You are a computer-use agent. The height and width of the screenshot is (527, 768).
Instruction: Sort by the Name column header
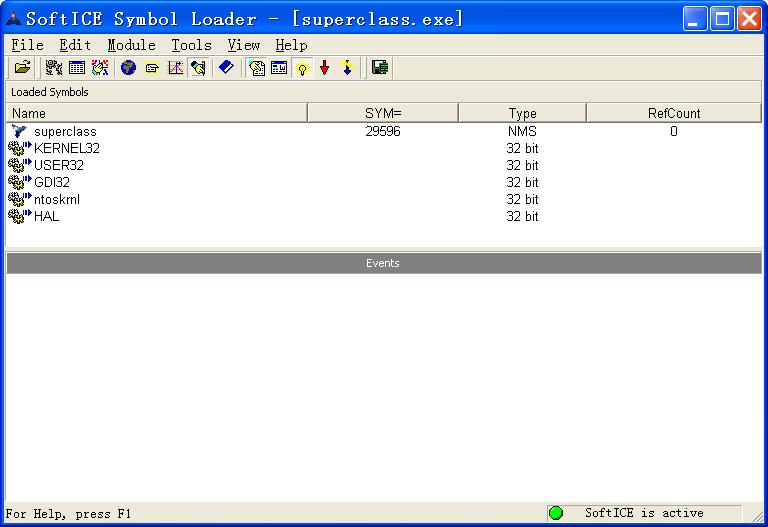157,113
